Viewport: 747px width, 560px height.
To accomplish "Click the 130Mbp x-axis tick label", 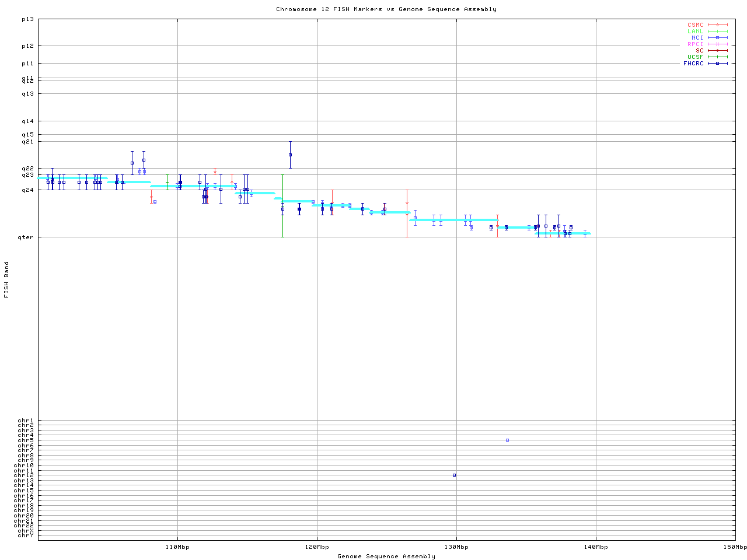I will tap(456, 547).
